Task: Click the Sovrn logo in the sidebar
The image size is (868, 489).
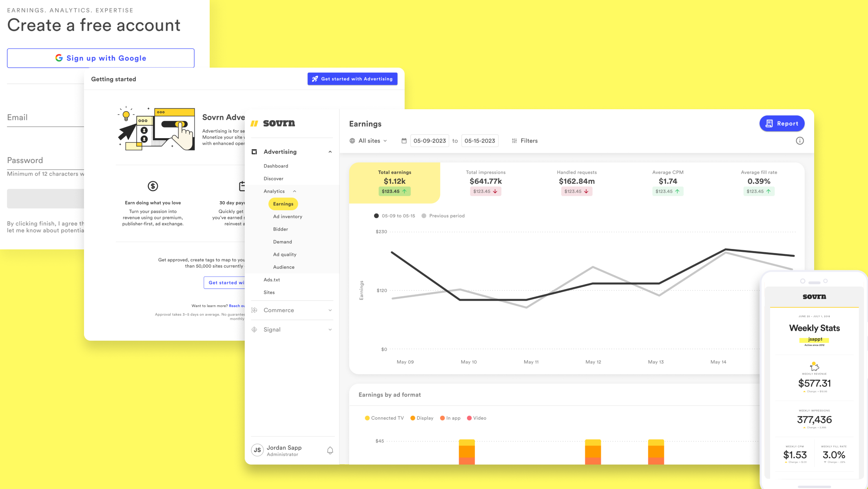Action: pyautogui.click(x=274, y=123)
